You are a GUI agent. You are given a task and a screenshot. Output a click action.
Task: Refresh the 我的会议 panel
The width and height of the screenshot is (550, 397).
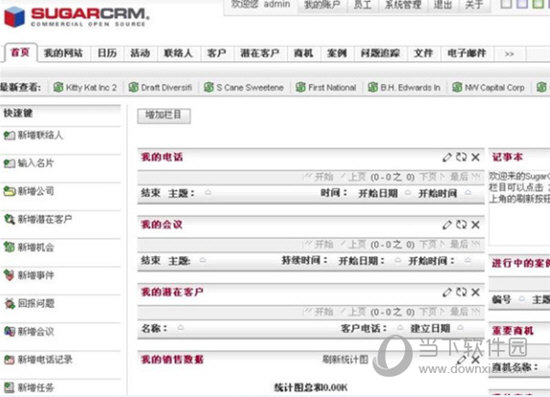[x=461, y=224]
